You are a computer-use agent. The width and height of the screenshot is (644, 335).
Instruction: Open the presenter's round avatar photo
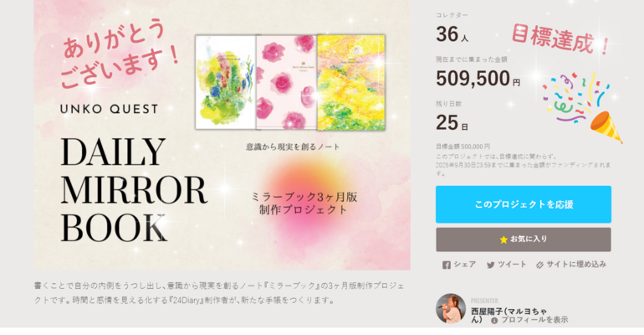451,309
